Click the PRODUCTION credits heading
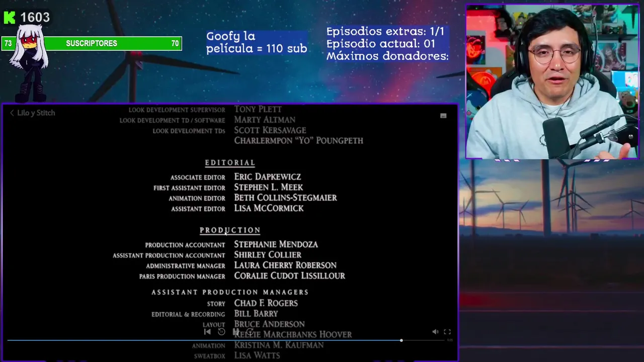 230,230
